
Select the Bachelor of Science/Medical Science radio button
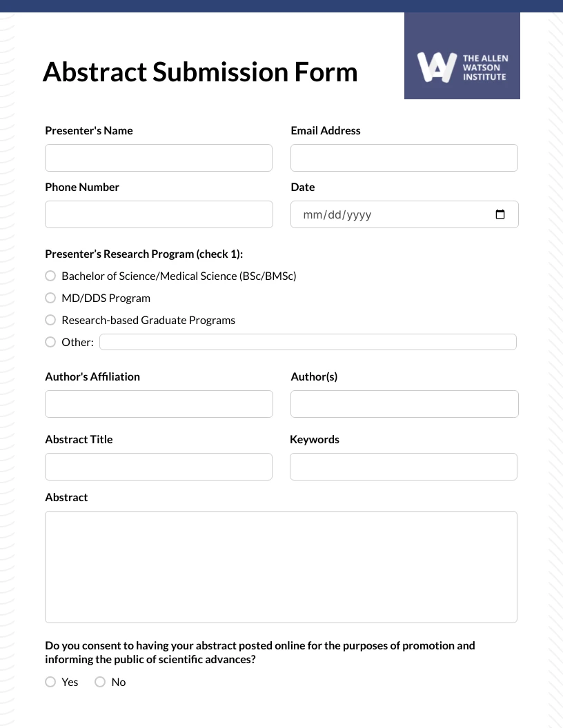coord(50,276)
